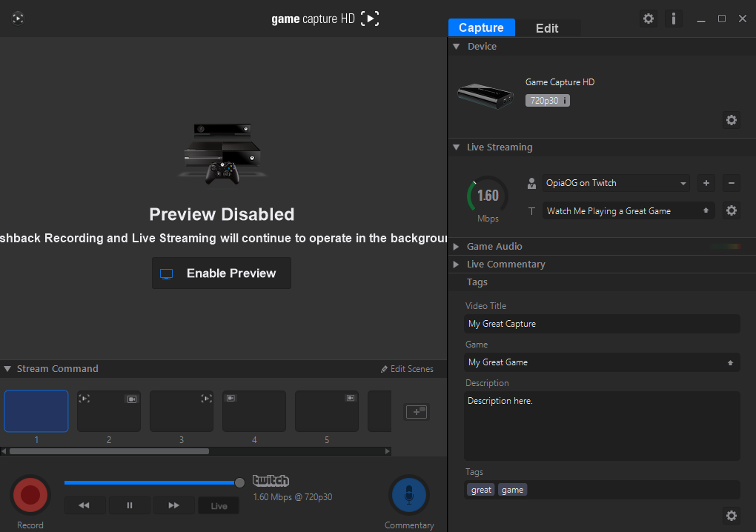Click the Elgato logo icon at top left
756x532 pixels.
click(18, 19)
